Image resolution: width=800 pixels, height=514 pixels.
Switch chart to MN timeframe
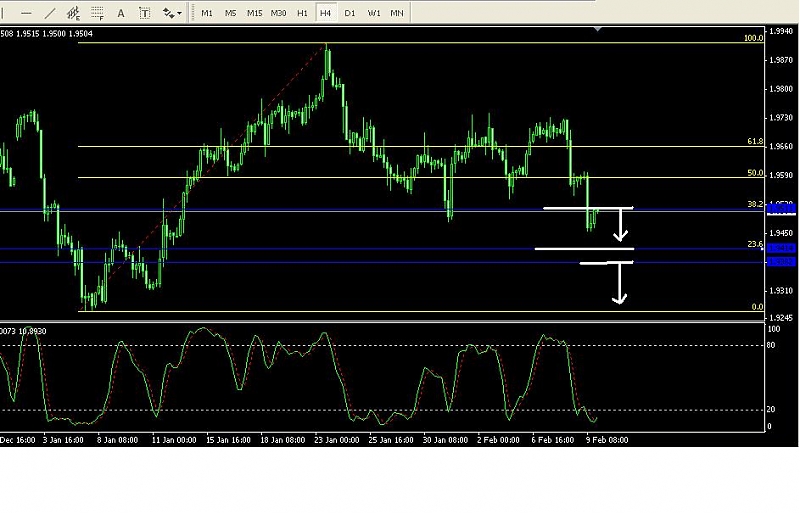(396, 13)
